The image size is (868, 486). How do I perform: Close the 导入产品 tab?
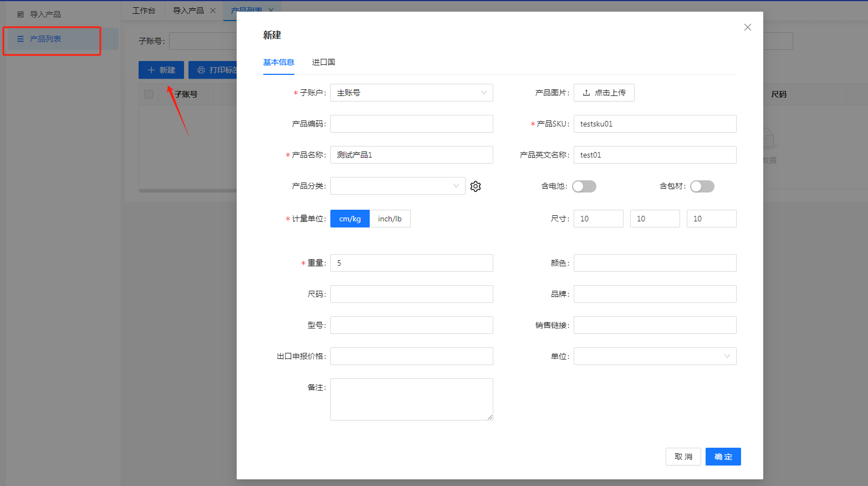[x=213, y=11]
